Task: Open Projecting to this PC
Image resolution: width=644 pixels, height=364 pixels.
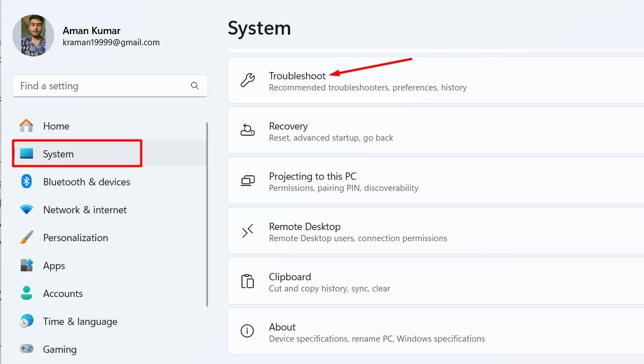Action: click(x=436, y=180)
